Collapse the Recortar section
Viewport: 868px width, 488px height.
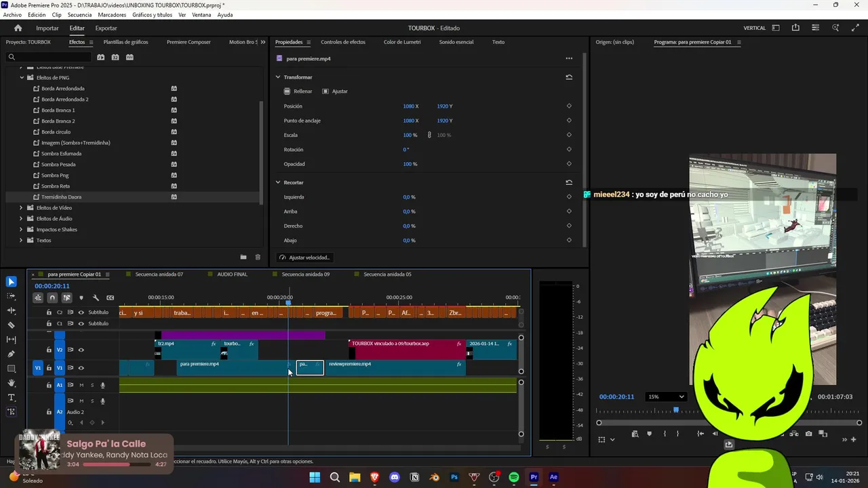coord(278,182)
